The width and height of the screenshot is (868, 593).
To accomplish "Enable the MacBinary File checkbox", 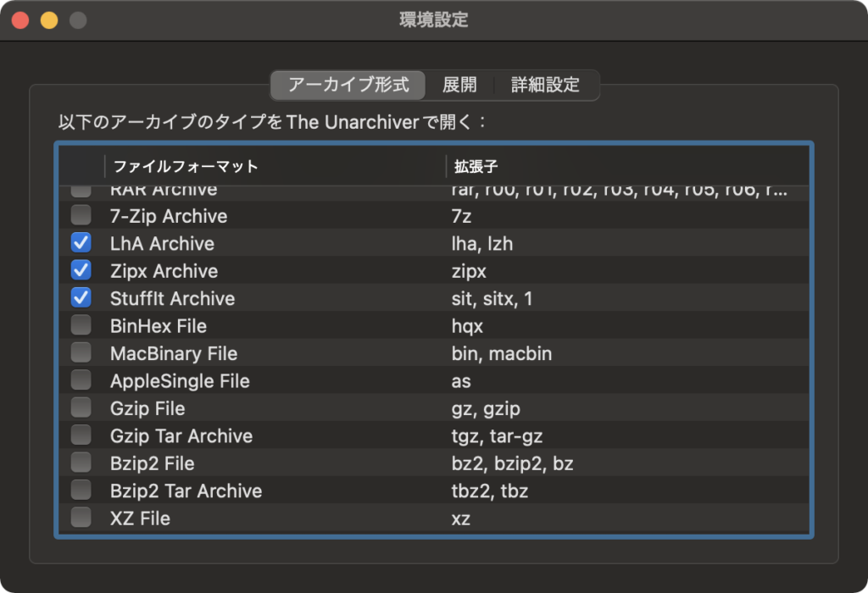I will [x=81, y=353].
